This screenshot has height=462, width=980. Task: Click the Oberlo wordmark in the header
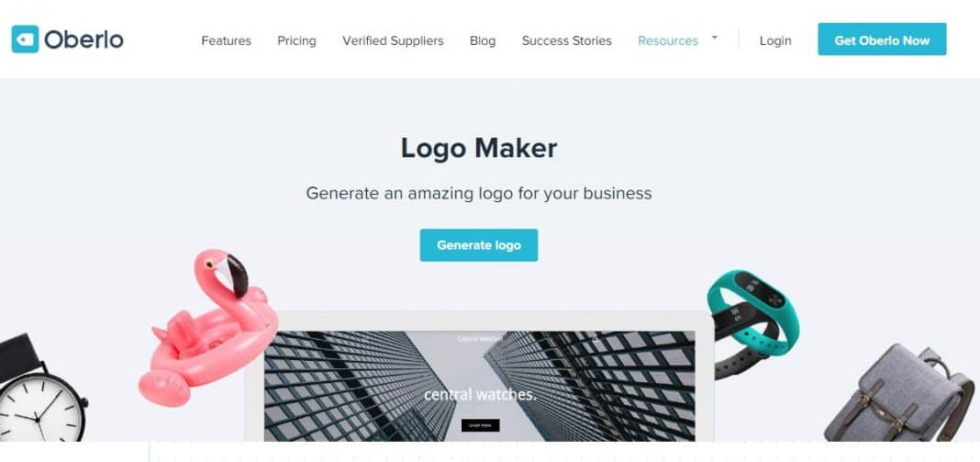point(84,40)
